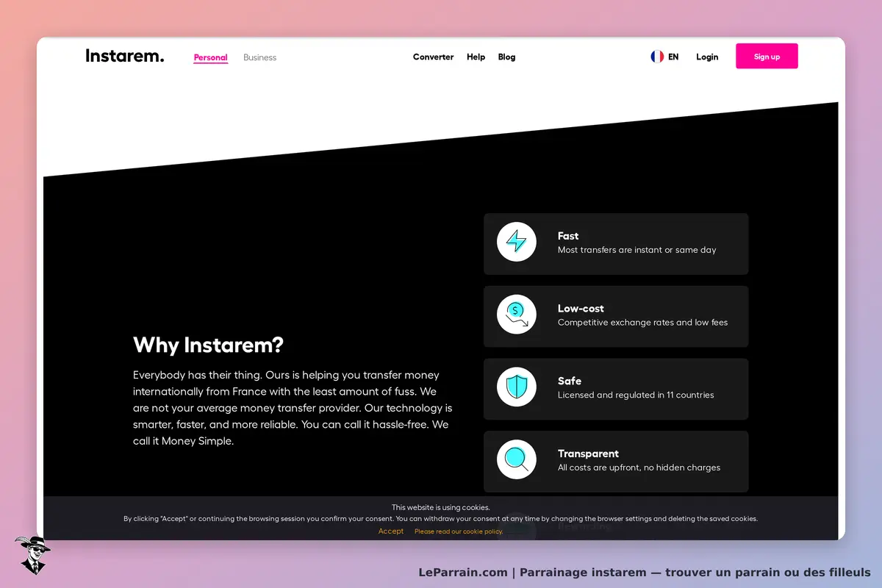Open the Converter menu item
The height and width of the screenshot is (588, 882).
point(434,57)
